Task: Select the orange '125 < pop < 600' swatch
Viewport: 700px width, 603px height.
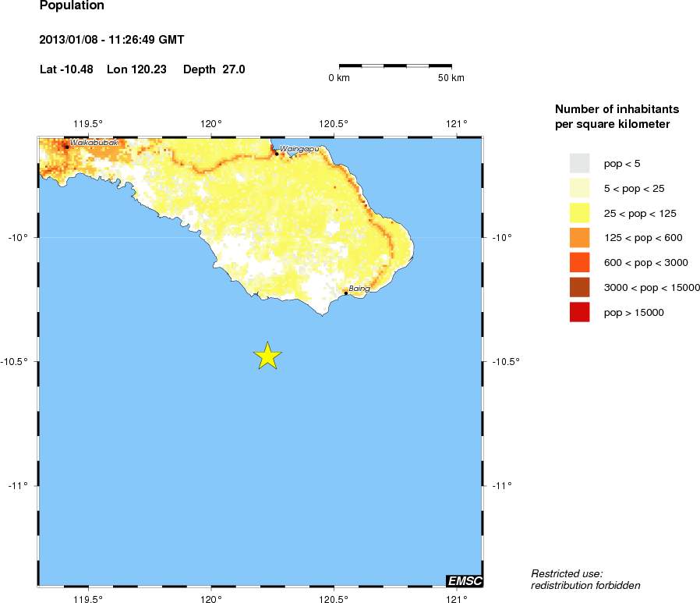Action: coord(579,238)
